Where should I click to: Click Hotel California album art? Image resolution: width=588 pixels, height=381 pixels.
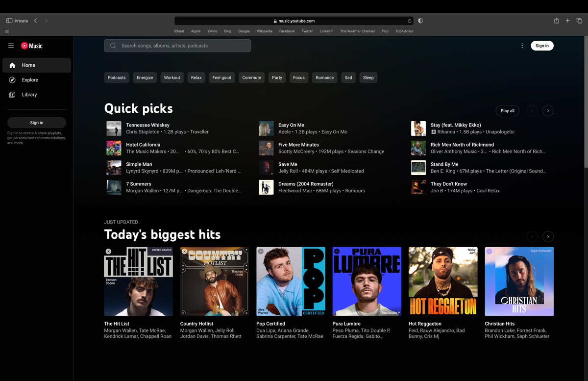[x=114, y=148]
